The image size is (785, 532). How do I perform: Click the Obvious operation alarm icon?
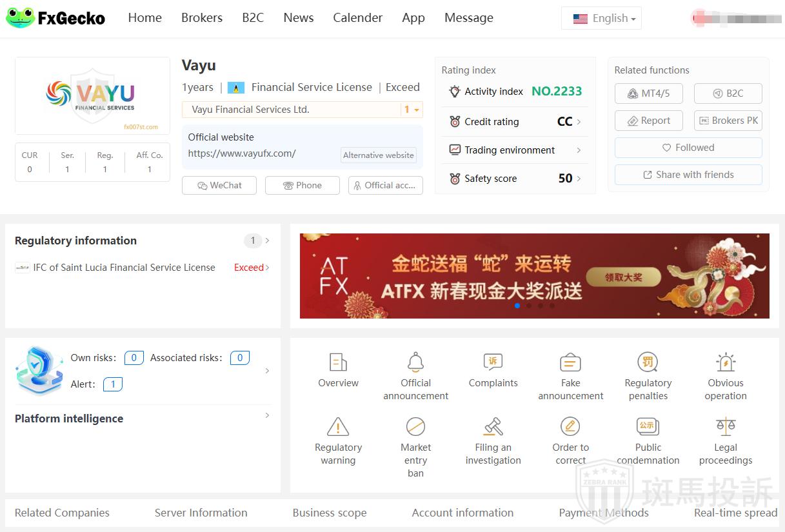(x=726, y=362)
